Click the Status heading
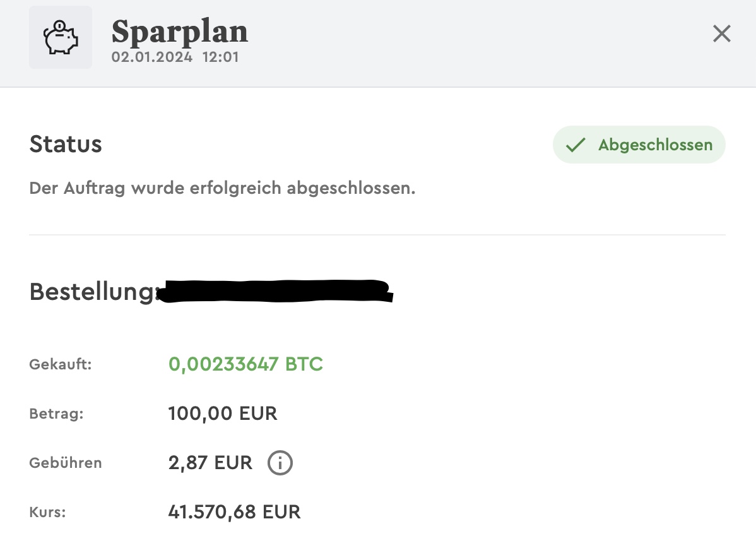This screenshot has height=543, width=756. coord(66,145)
